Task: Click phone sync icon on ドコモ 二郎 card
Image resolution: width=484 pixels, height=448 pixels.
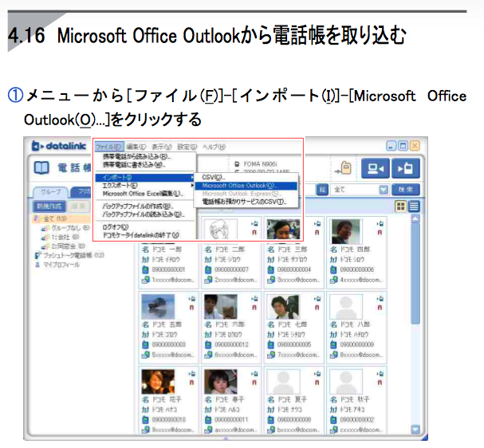Action: pyautogui.click(x=254, y=224)
